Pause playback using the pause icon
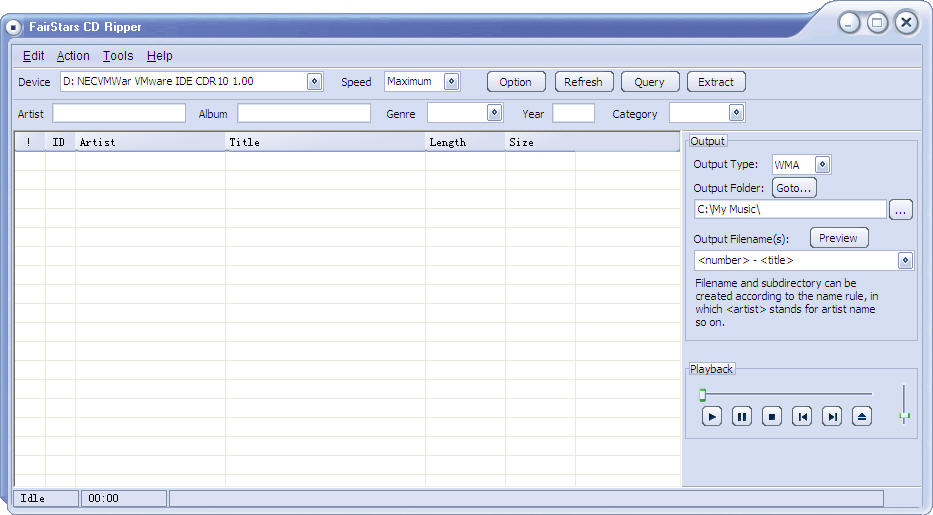Image resolution: width=933 pixels, height=515 pixels. [x=741, y=417]
